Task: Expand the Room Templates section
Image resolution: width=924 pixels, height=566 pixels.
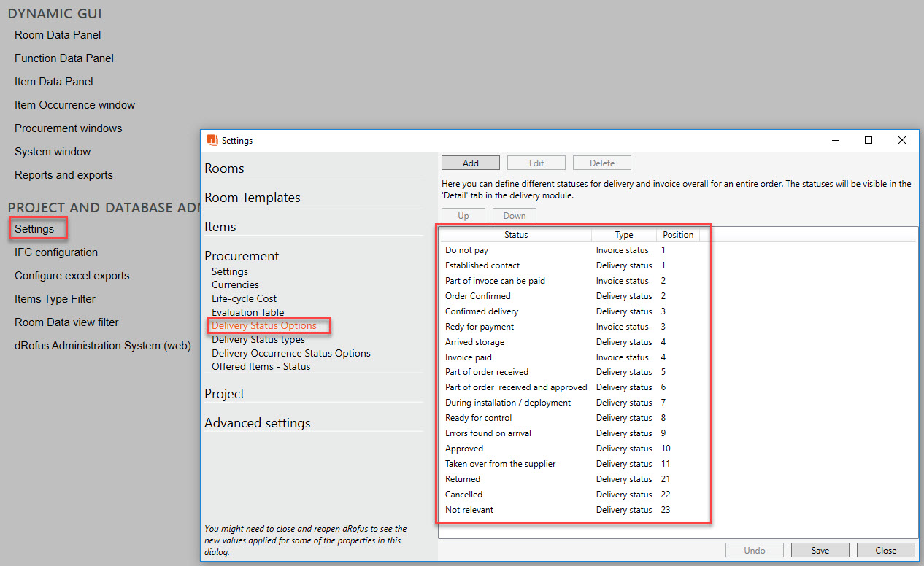Action: 252,198
